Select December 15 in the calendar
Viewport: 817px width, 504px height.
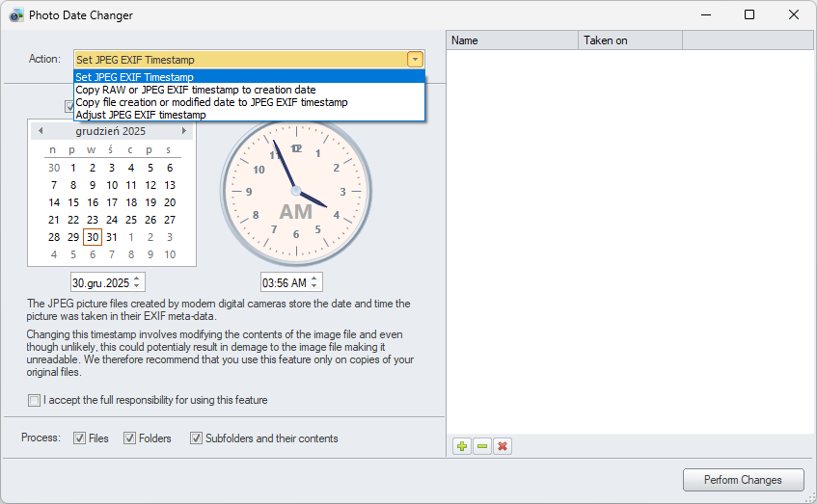tap(73, 202)
